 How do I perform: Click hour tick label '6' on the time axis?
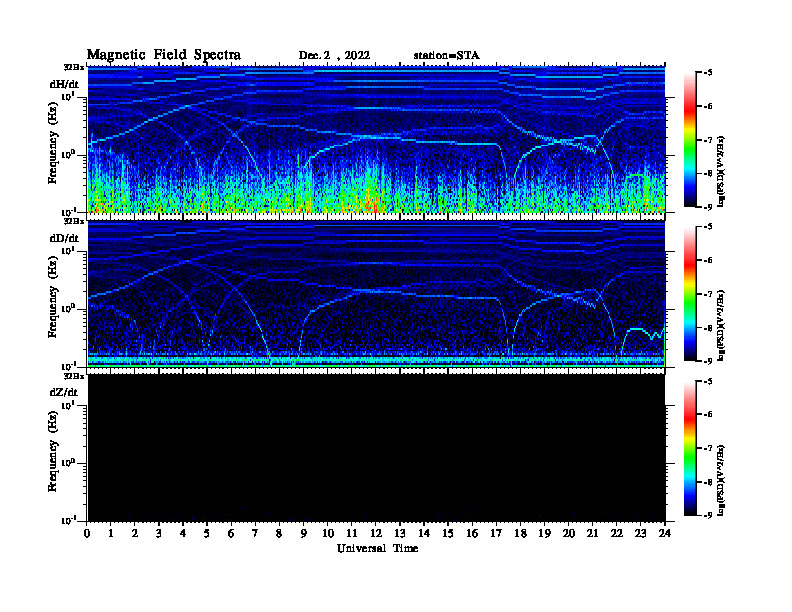tap(231, 534)
